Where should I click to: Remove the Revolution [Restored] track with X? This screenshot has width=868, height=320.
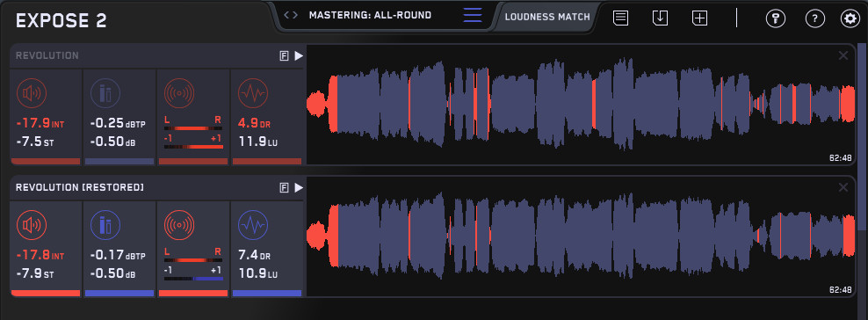coord(843,187)
